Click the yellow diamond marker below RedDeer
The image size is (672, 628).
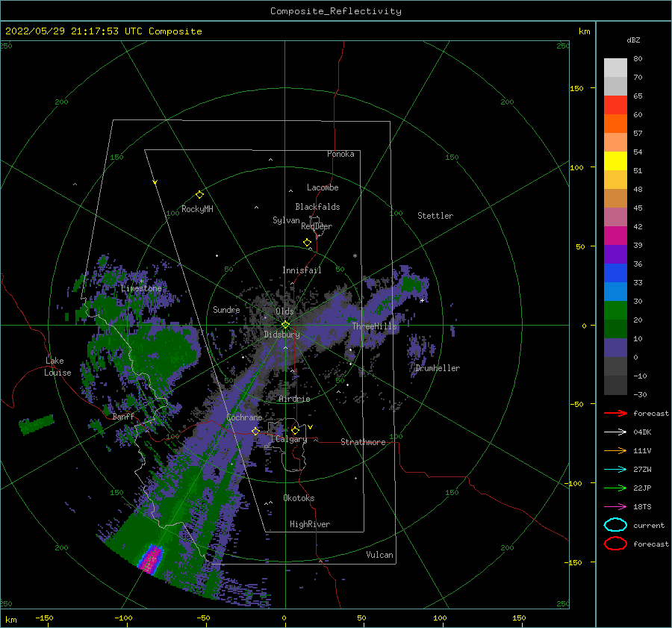tap(307, 243)
